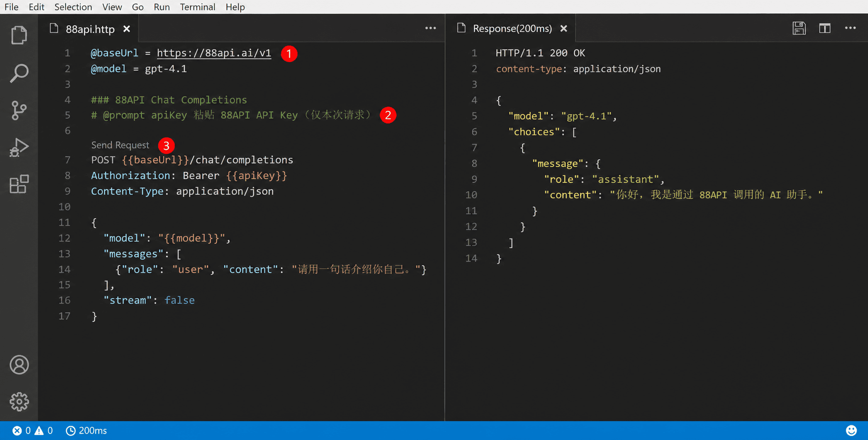This screenshot has width=868, height=440.
Task: Open the Edit menu
Action: click(36, 7)
